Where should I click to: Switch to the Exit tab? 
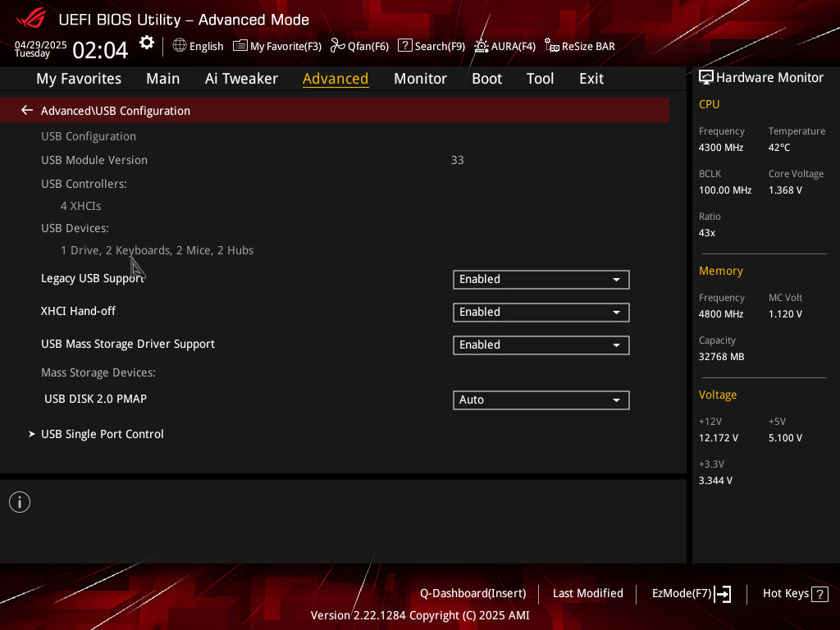point(591,79)
